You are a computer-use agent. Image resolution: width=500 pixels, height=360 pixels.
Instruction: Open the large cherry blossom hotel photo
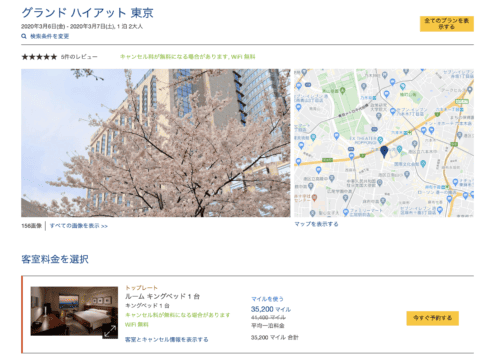156,143
